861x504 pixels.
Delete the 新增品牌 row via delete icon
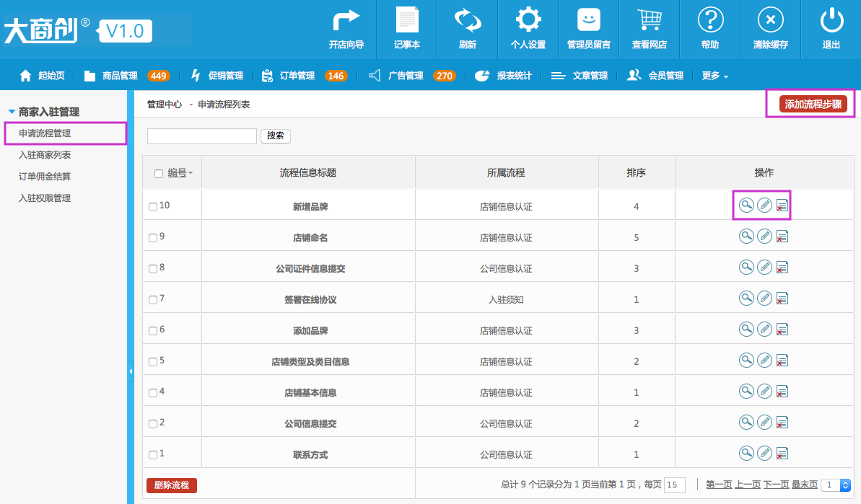coord(782,205)
